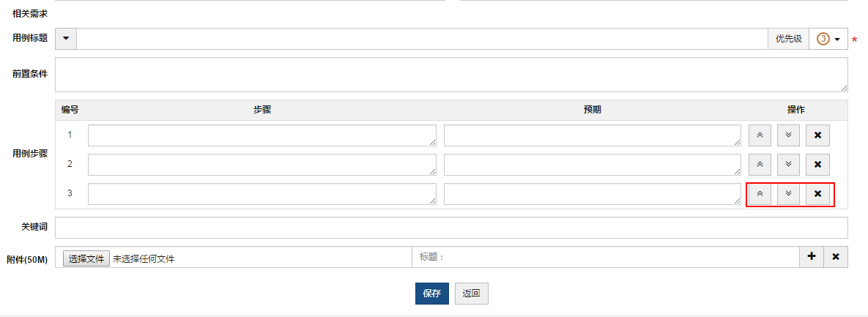
Task: Focus the 关键词 keywords input field
Action: [451, 228]
